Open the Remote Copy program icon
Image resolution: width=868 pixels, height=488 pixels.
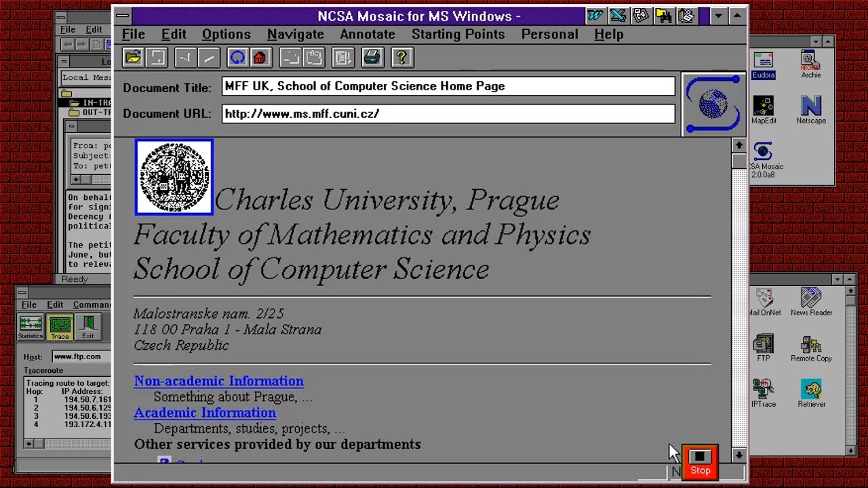(811, 348)
